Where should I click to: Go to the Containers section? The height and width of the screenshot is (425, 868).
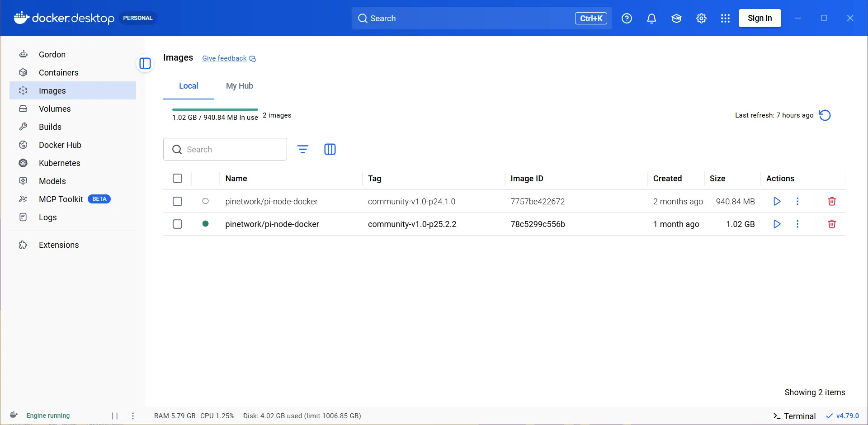point(72,72)
